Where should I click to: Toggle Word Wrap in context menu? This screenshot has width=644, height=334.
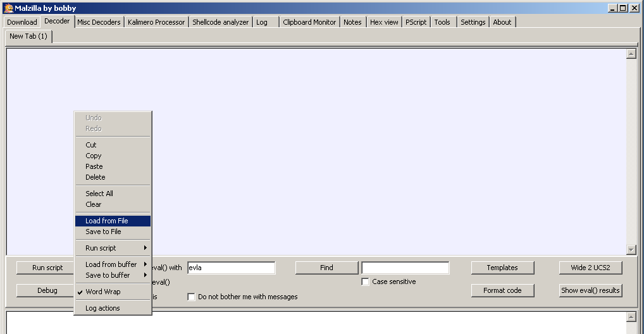102,292
